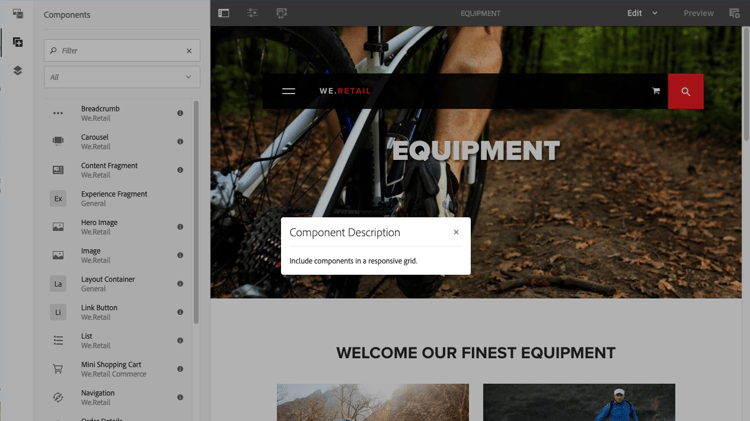Image resolution: width=750 pixels, height=421 pixels.
Task: Select the Hero Image component name
Action: (99, 222)
